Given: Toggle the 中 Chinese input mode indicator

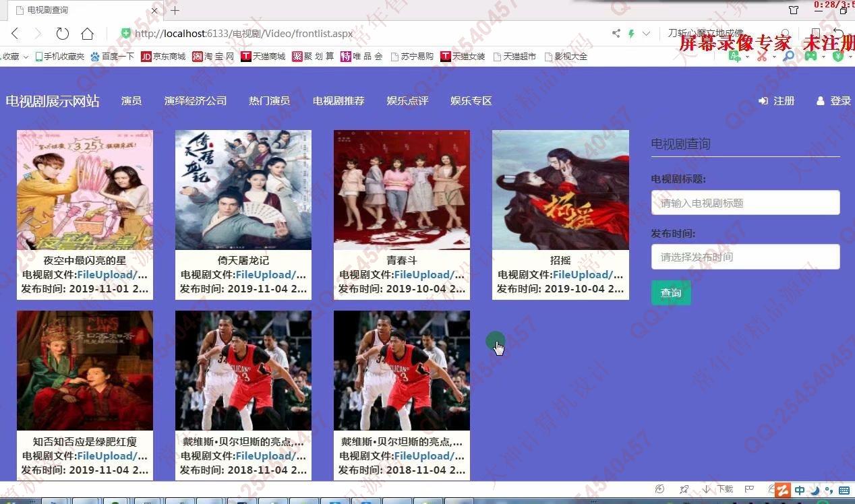Looking at the screenshot, I should click(x=800, y=491).
